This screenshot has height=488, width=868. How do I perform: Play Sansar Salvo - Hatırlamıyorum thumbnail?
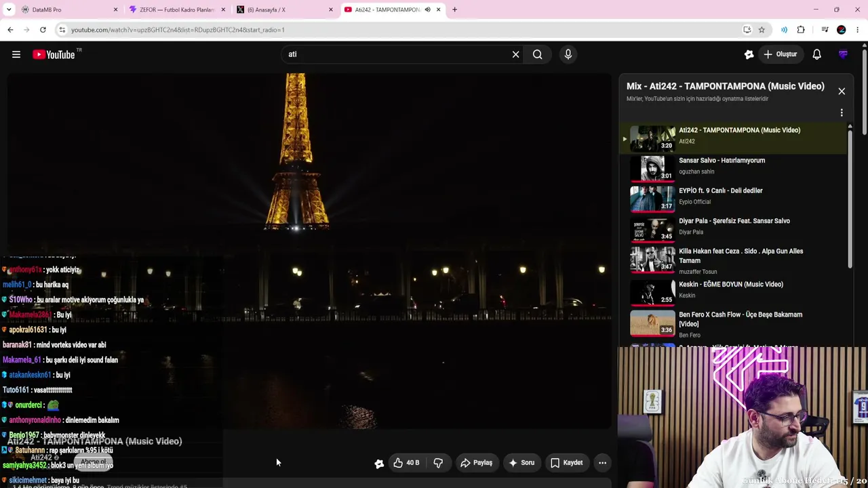click(652, 168)
